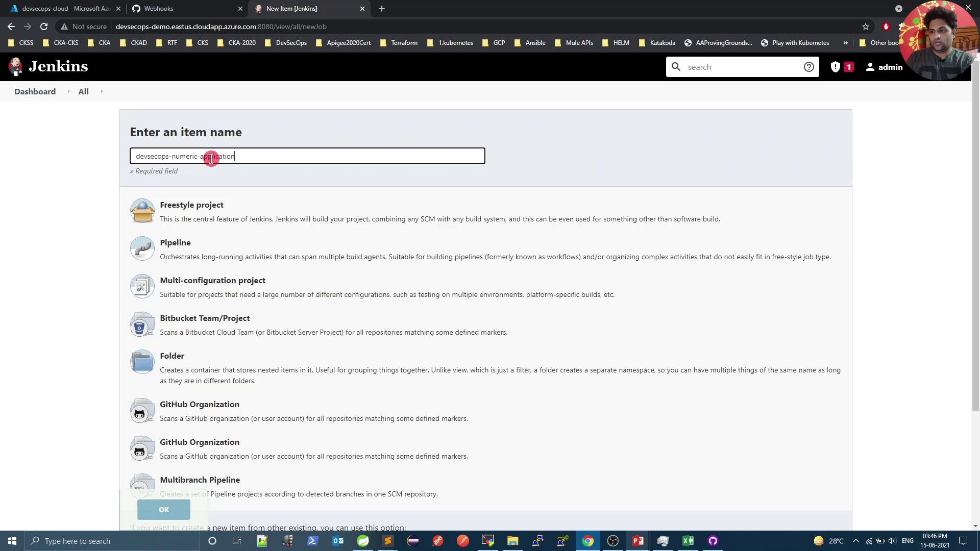This screenshot has height=551, width=980.
Task: Select the Folder item type icon
Action: point(142,362)
